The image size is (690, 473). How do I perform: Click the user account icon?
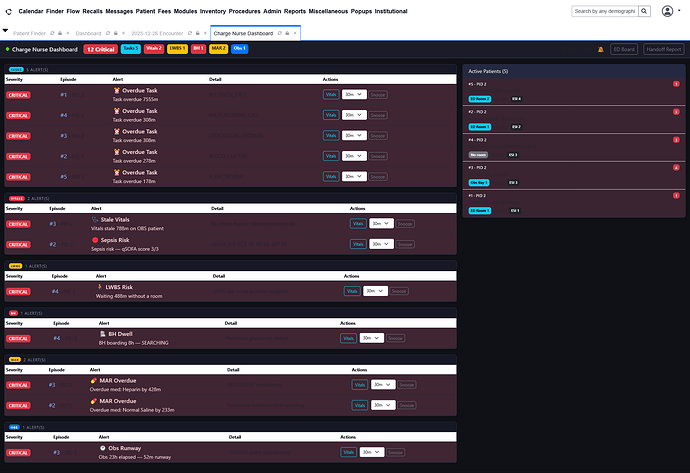tap(668, 11)
